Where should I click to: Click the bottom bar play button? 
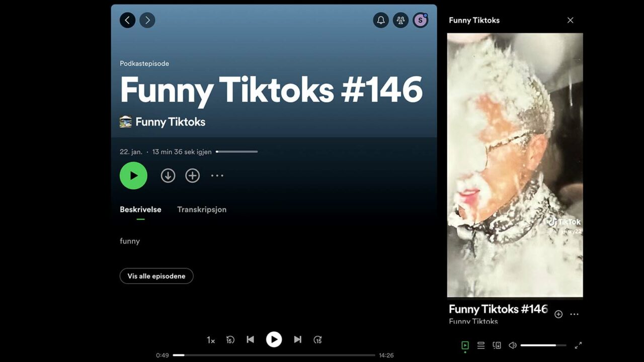click(274, 339)
